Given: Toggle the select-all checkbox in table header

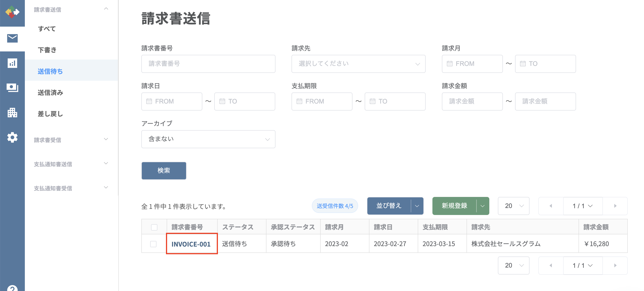Looking at the screenshot, I should (154, 227).
